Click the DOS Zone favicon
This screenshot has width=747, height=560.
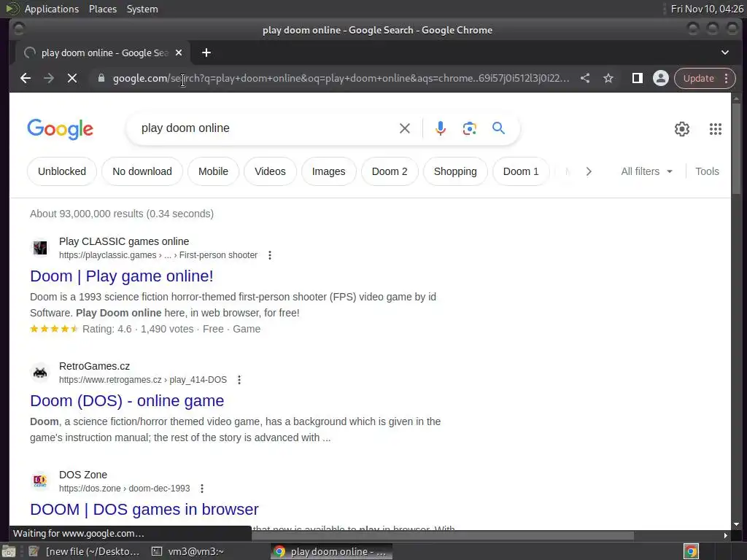click(40, 481)
